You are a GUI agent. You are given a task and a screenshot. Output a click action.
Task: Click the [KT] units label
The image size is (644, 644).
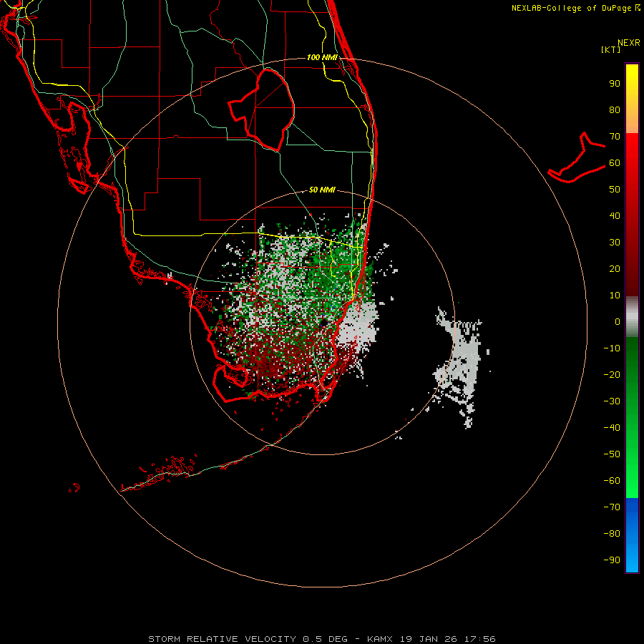click(610, 49)
